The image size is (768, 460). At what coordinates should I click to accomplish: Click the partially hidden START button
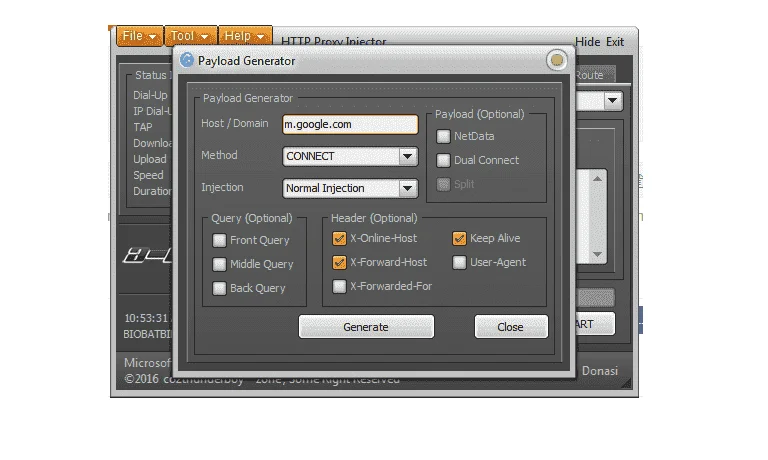pyautogui.click(x=595, y=324)
